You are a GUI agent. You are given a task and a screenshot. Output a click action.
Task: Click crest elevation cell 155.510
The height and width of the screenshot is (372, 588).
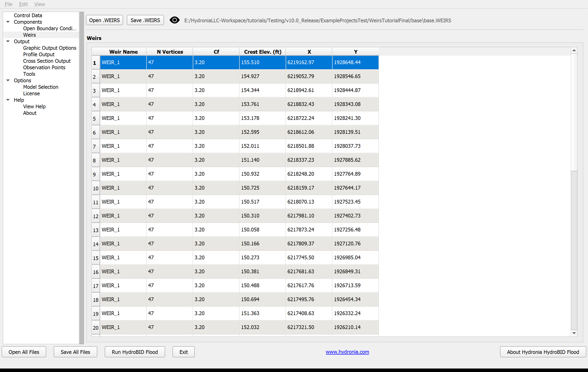click(262, 63)
